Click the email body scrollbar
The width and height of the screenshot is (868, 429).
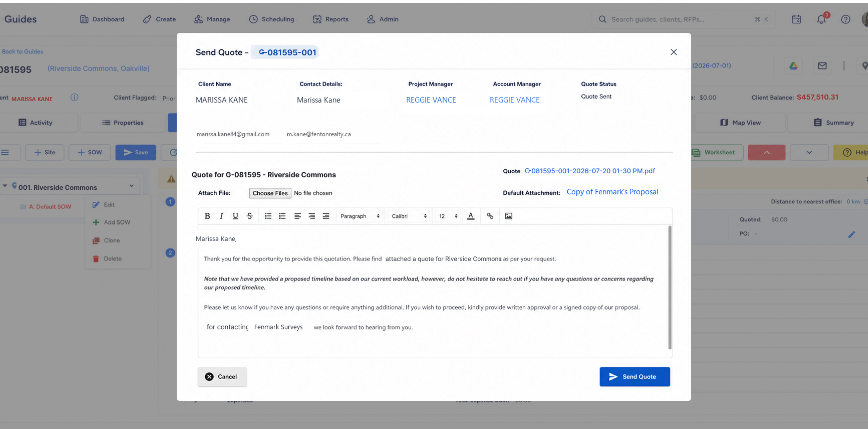669,288
